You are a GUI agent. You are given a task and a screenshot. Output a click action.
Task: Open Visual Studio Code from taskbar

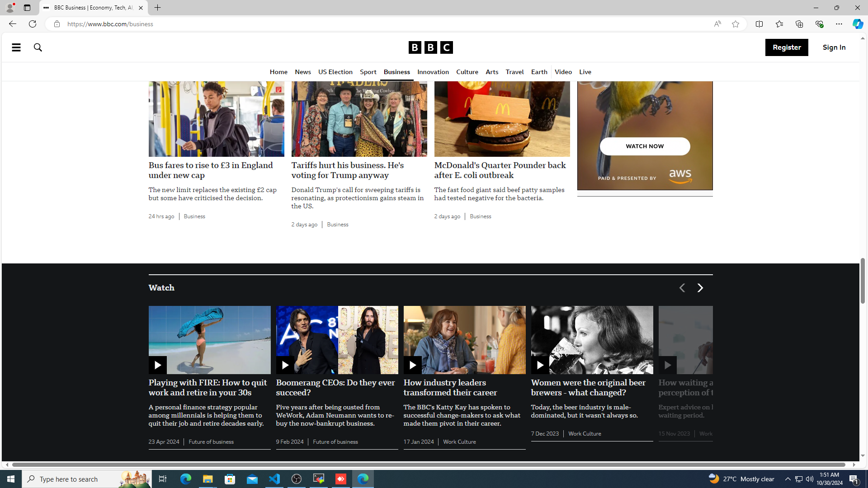pyautogui.click(x=274, y=479)
